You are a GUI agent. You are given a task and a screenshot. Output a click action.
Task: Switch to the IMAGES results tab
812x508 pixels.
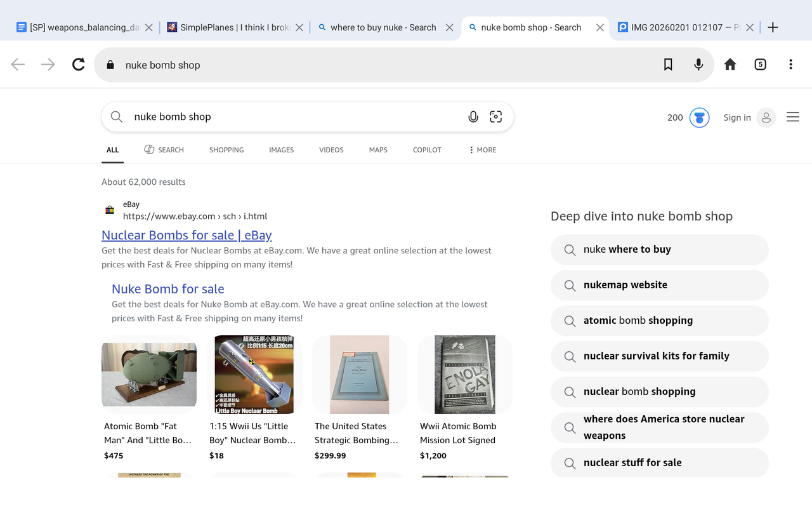point(281,150)
